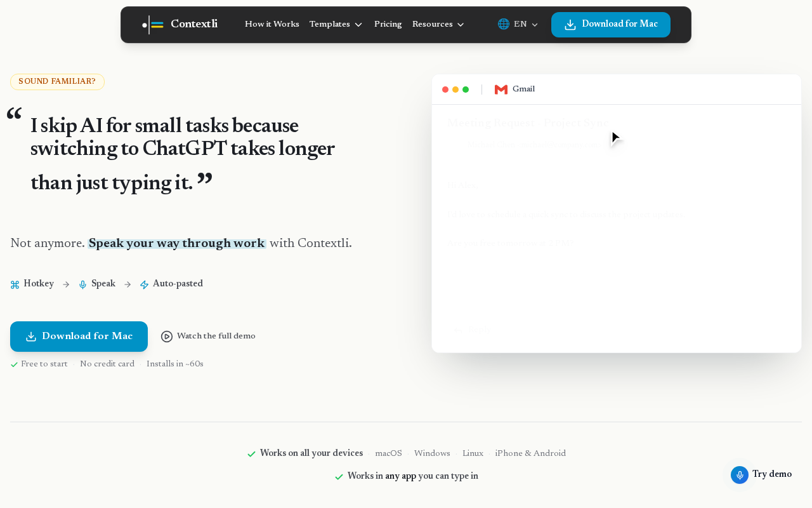812x508 pixels.
Task: Click the yellow minimize dot in demo window
Action: [x=455, y=90]
